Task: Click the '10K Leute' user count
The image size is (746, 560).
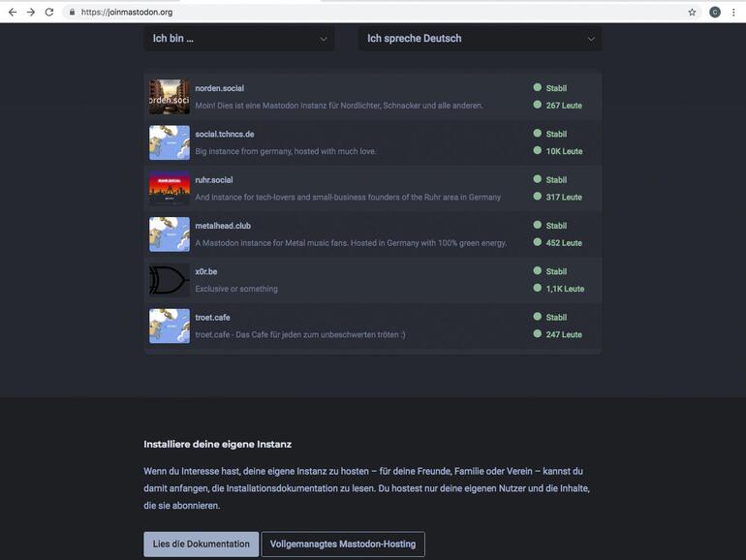Action: coord(564,151)
